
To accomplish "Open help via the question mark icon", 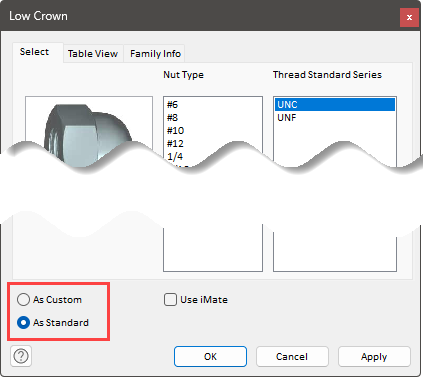I will coord(21,356).
